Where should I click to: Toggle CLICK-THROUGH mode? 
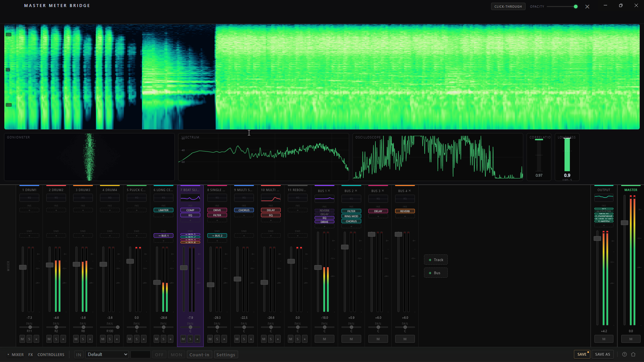click(508, 6)
